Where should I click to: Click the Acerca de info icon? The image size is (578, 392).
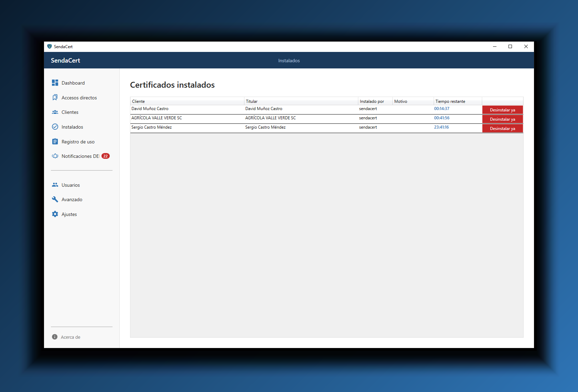coord(55,337)
